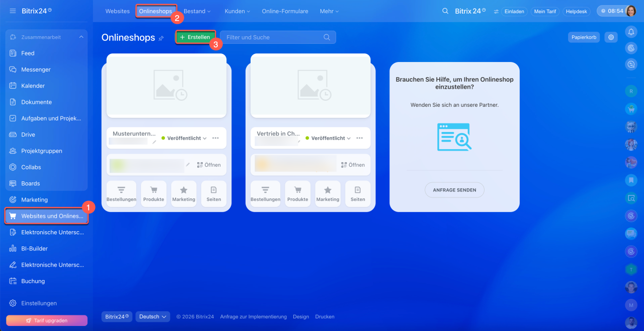The height and width of the screenshot is (331, 644).
Task: Switch to the Websites tab
Action: point(117,11)
